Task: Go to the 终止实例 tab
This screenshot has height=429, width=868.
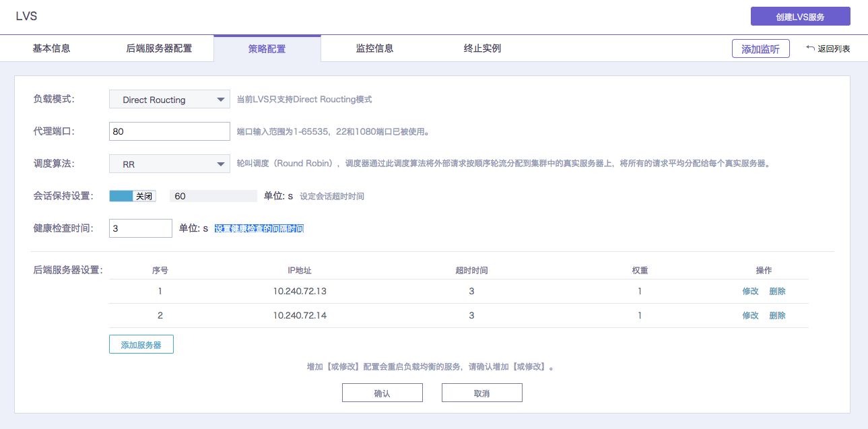Action: [x=482, y=48]
